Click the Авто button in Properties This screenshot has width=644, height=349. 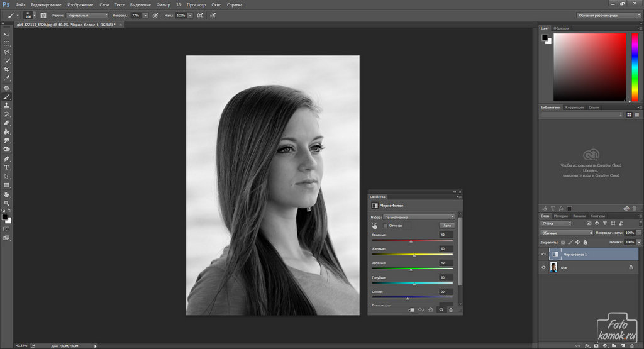(447, 226)
